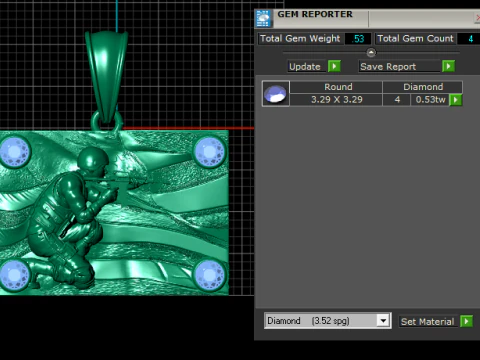Click the Total Gem Weight label

click(x=300, y=39)
